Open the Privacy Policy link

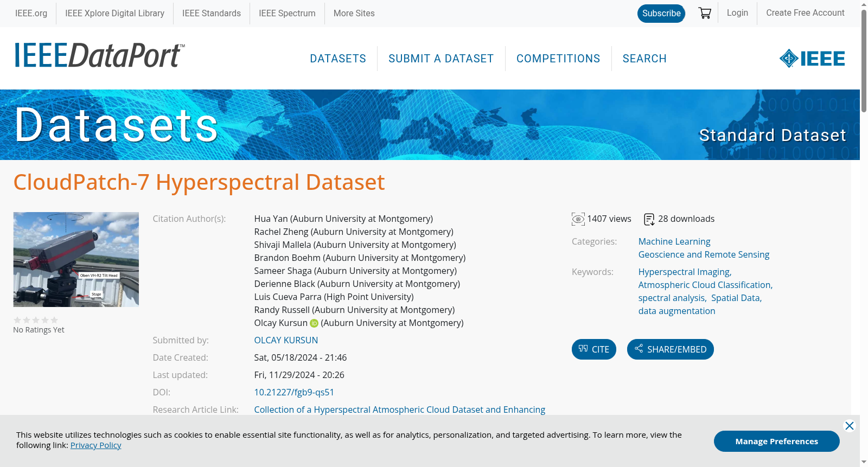click(96, 445)
